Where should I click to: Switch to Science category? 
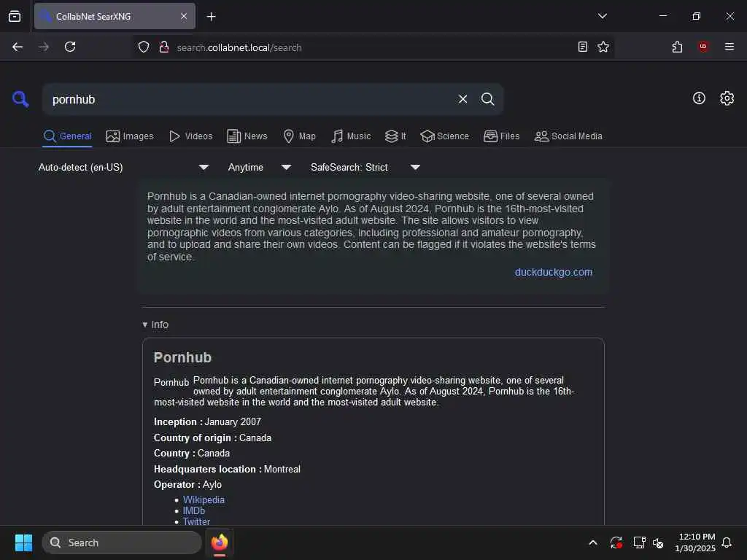click(x=444, y=136)
